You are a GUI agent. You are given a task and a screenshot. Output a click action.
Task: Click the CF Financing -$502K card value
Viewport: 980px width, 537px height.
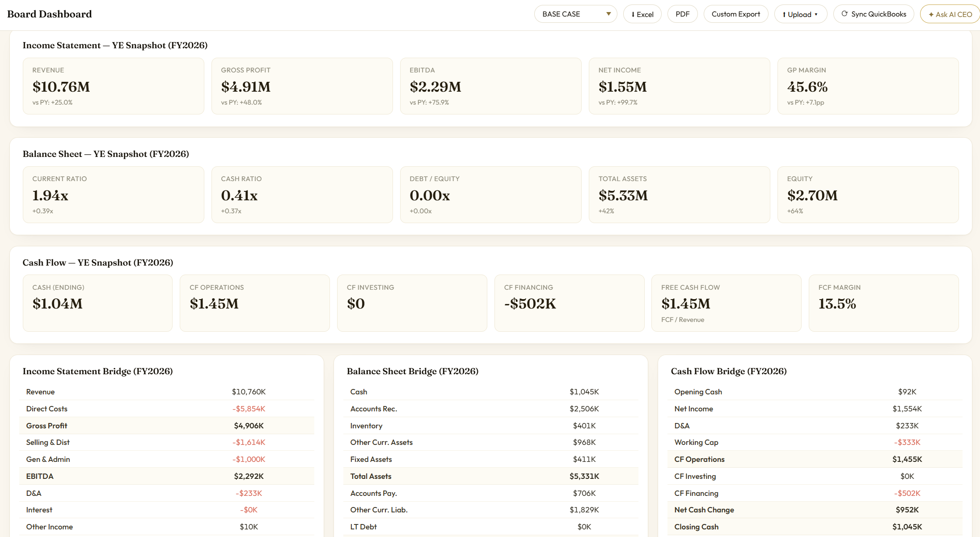(530, 304)
